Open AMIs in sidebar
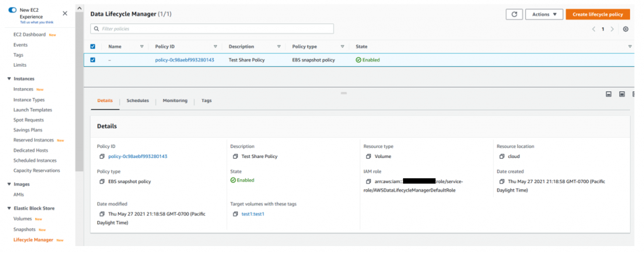This screenshot has width=644, height=253. (18, 194)
